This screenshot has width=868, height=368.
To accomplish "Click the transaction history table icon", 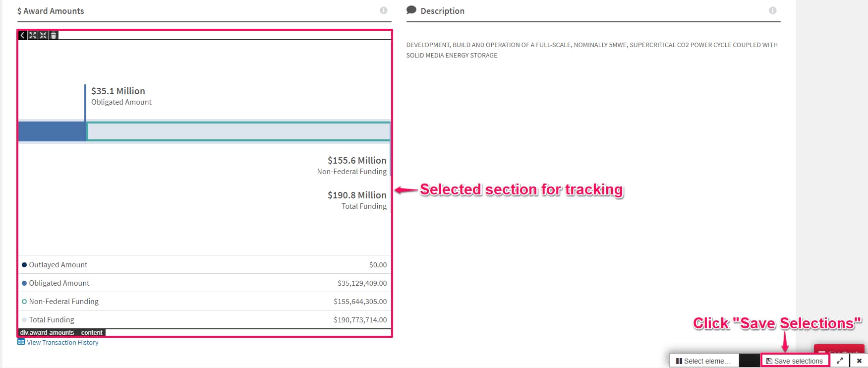I will click(20, 342).
